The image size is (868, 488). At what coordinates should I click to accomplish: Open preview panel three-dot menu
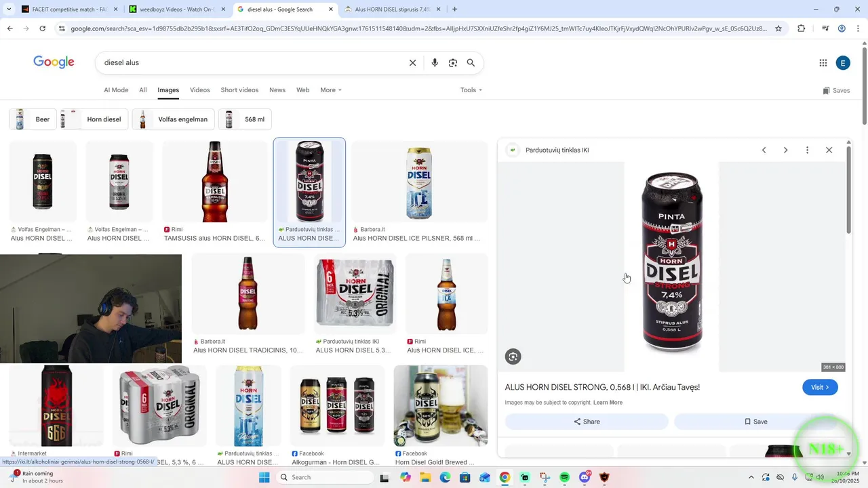click(807, 150)
